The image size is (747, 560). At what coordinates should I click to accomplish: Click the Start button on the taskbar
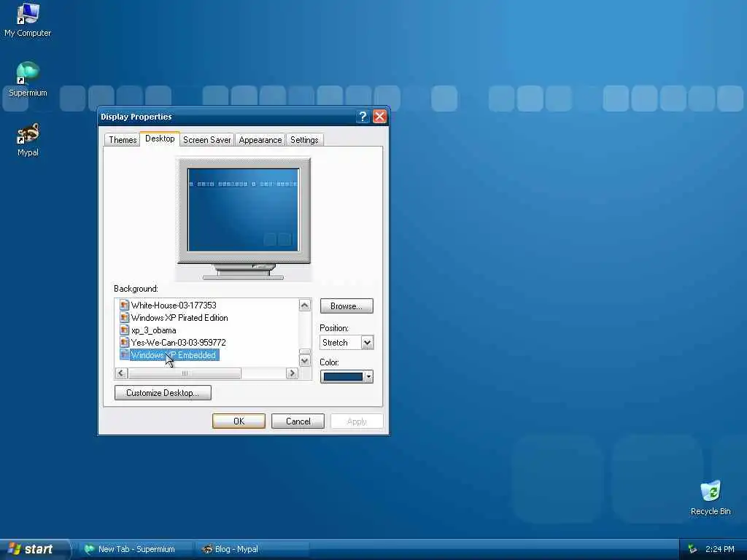34,549
